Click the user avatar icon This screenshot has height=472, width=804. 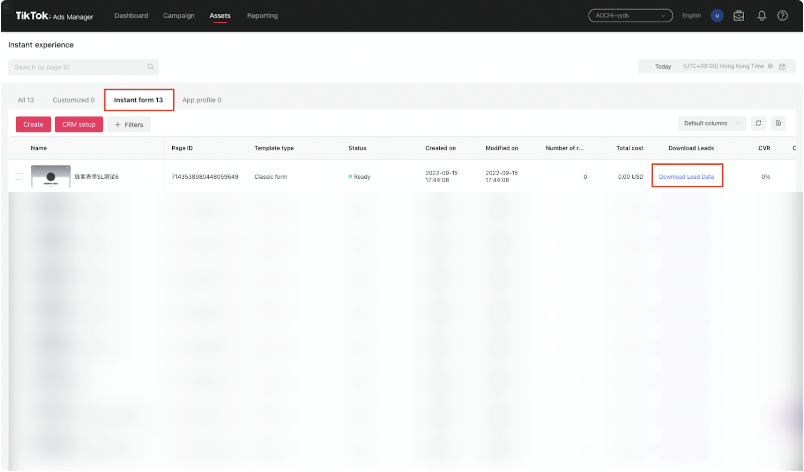pos(717,16)
